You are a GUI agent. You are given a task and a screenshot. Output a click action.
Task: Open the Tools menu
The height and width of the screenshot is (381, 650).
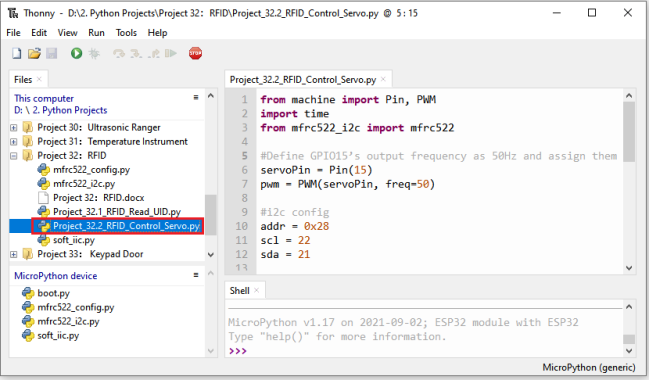(126, 33)
